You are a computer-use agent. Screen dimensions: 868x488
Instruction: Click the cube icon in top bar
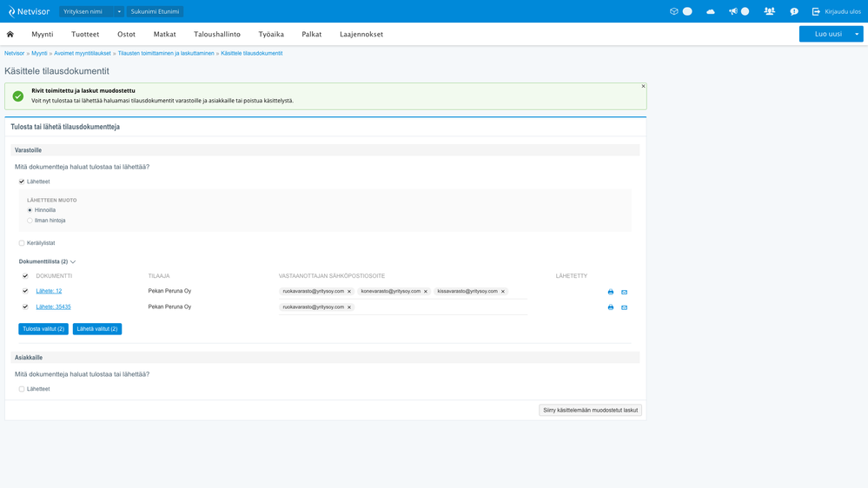pyautogui.click(x=673, y=11)
